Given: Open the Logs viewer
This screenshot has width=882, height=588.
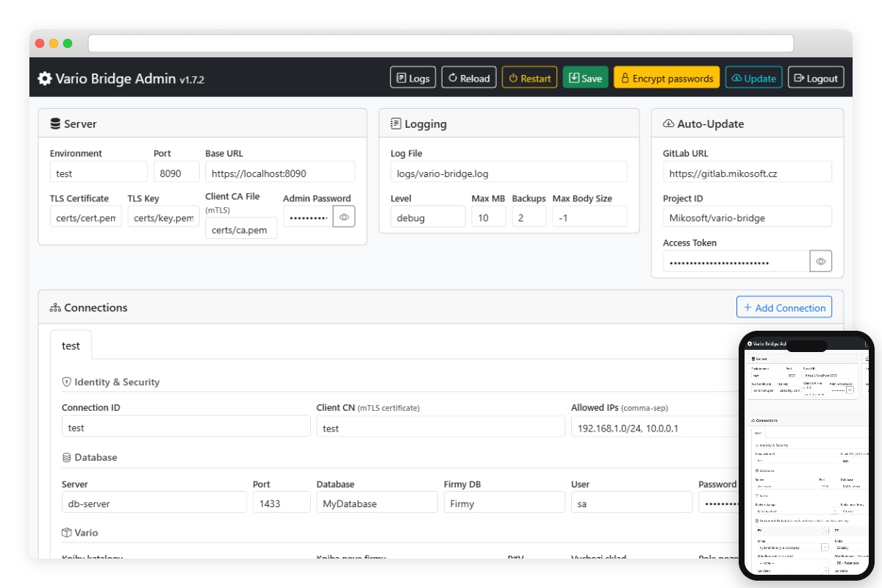Looking at the screenshot, I should (412, 78).
